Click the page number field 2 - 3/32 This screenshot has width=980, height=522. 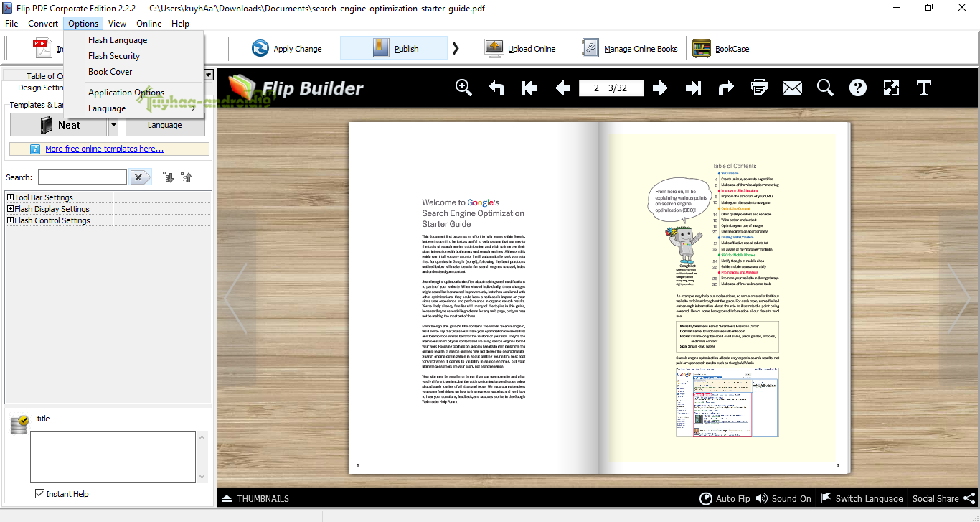(611, 88)
